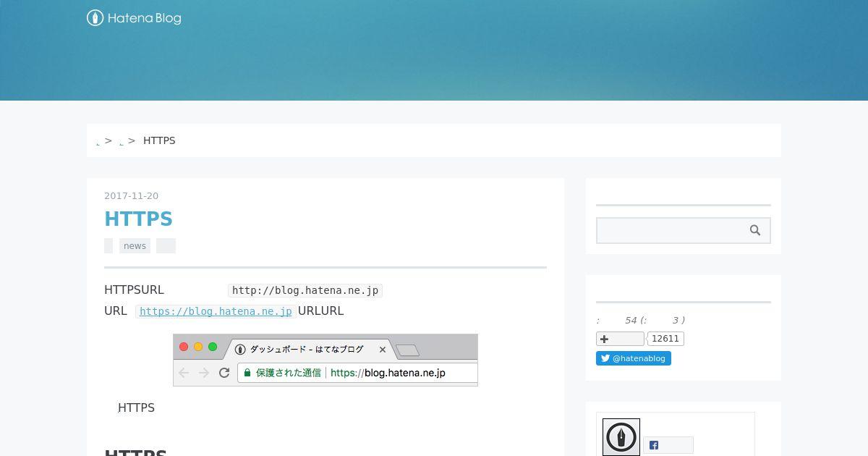Click the 54 readers count text

coord(631,320)
